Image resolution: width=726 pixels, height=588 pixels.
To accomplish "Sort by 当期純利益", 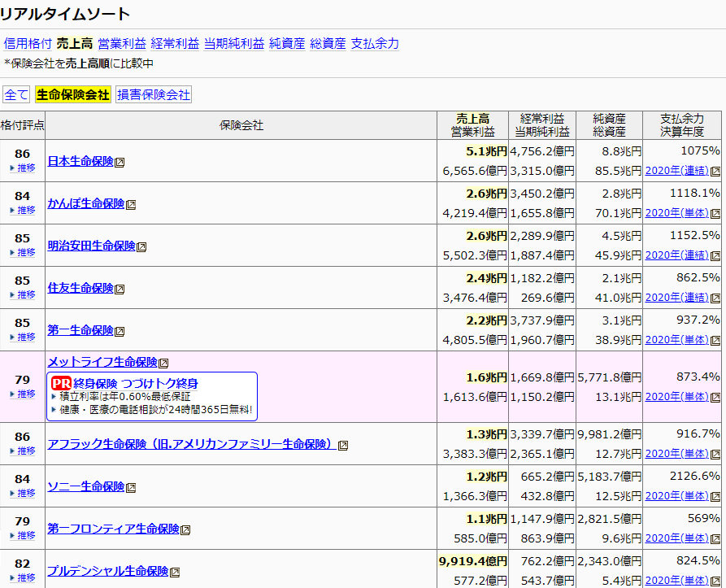I will click(x=234, y=44).
